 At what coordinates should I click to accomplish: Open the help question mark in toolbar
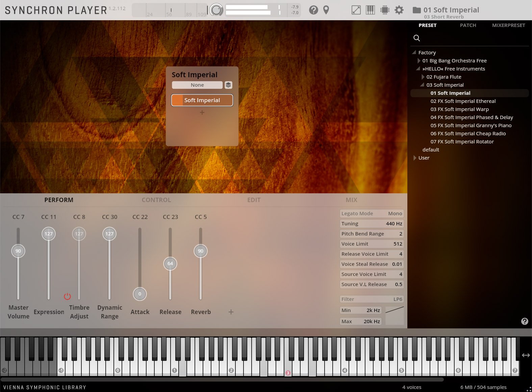click(x=313, y=10)
